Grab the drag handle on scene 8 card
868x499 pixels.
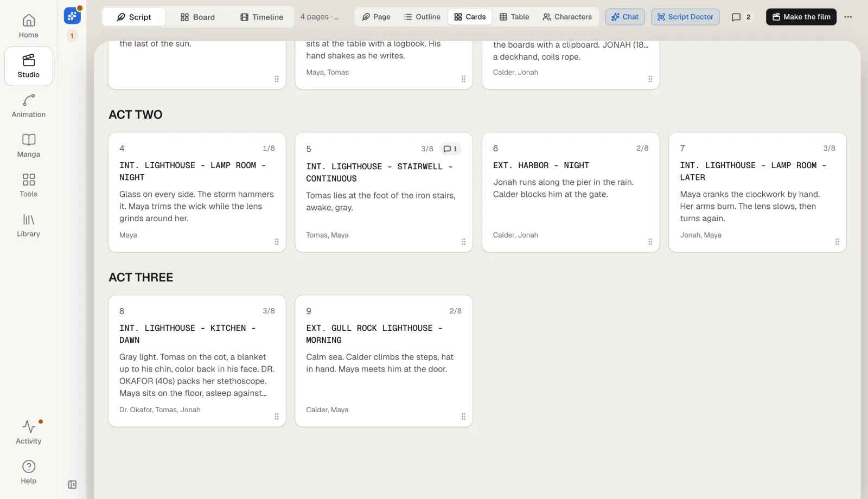277,417
